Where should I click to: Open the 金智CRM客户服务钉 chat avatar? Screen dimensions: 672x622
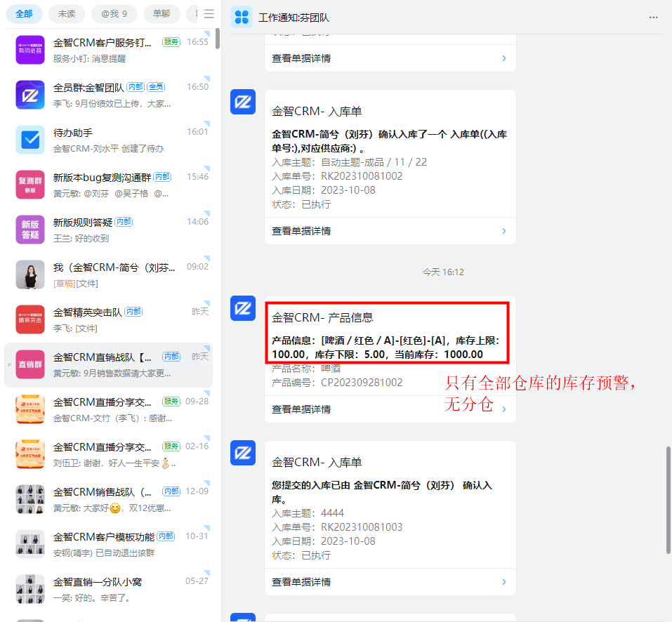coord(30,50)
